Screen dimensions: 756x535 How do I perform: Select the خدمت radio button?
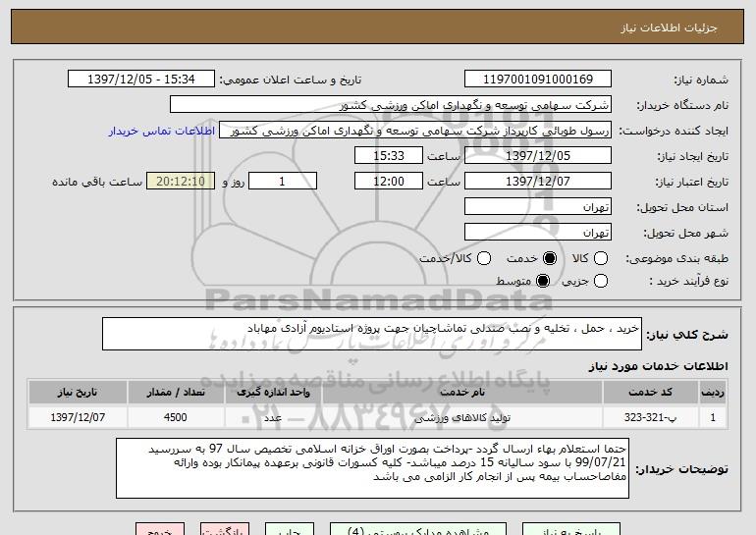coord(550,258)
